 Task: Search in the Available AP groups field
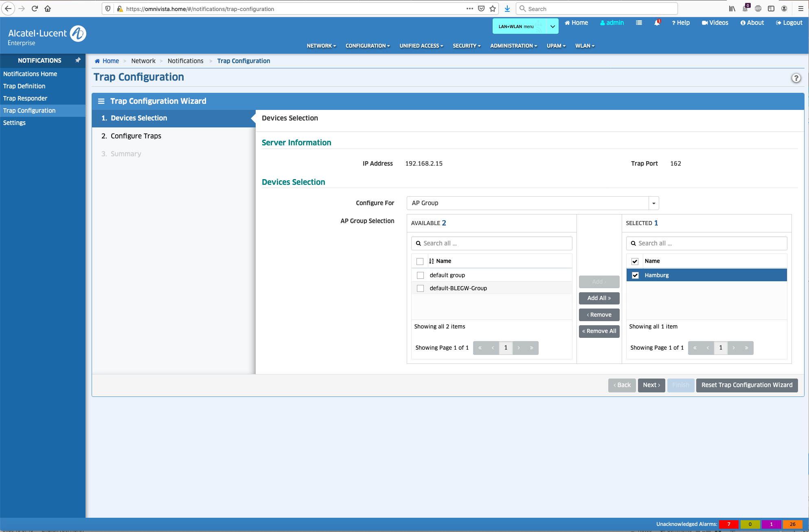point(492,243)
